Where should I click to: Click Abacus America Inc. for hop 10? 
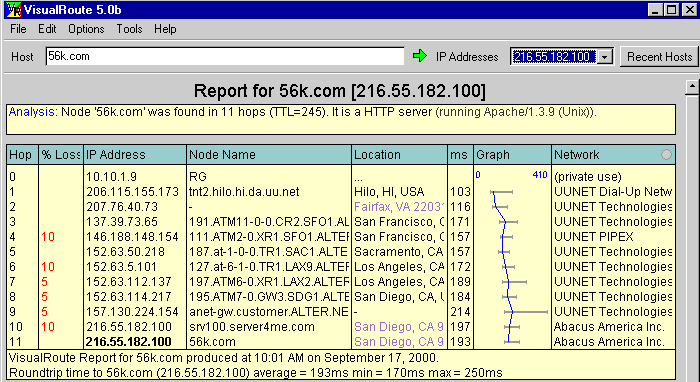pyautogui.click(x=609, y=327)
